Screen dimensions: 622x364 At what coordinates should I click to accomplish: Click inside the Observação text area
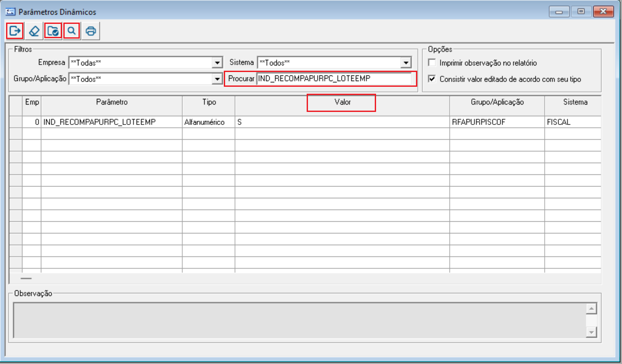pos(299,320)
